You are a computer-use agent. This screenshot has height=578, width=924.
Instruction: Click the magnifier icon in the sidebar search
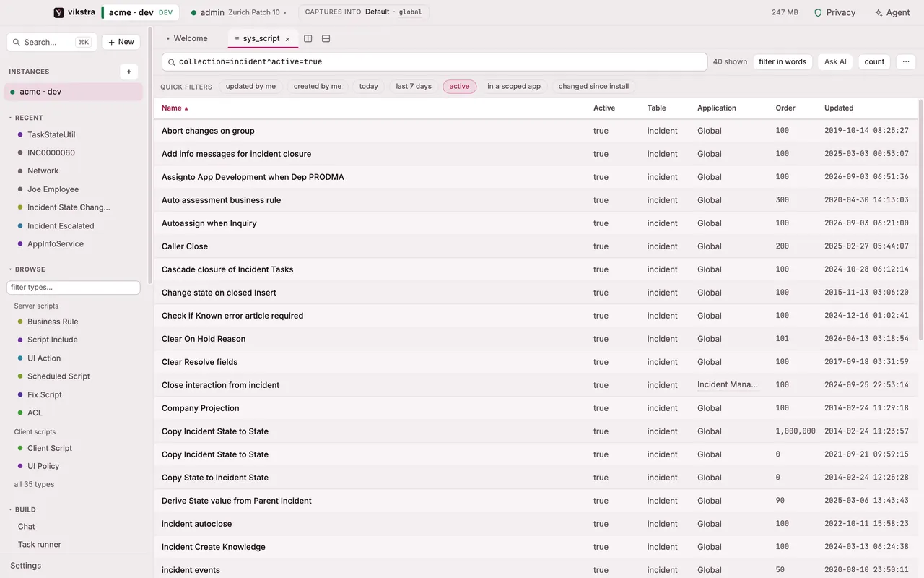(17, 42)
